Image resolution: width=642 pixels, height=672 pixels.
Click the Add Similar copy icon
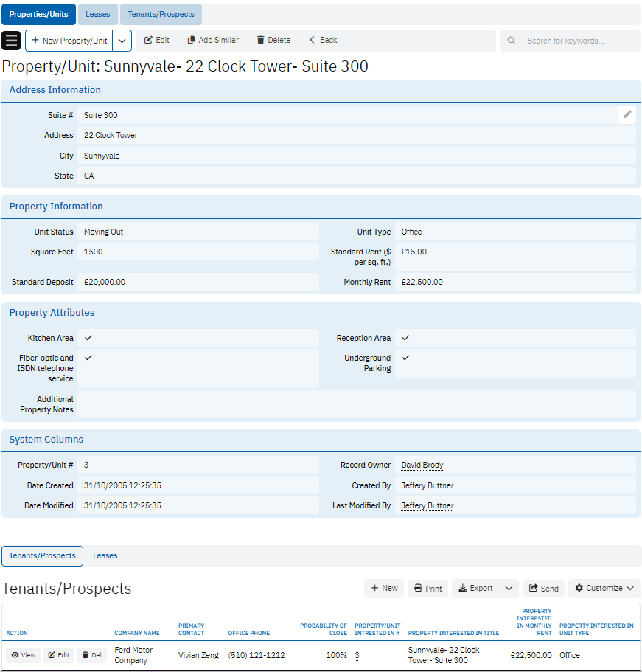[x=191, y=41]
